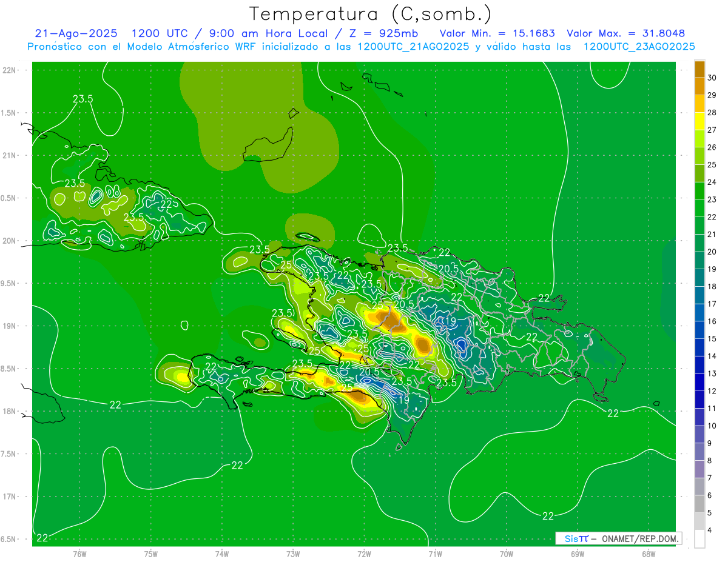Image resolution: width=728 pixels, height=562 pixels.
Task: Click the latitude axis label '19N'
Action: point(10,326)
